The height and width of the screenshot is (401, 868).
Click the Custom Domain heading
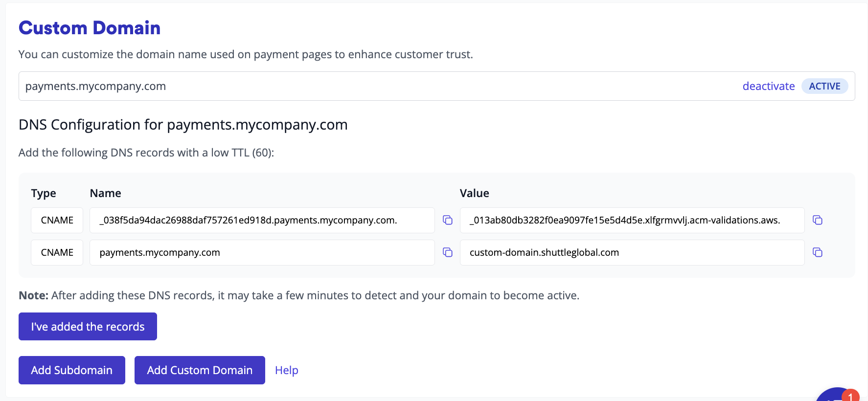coord(90,28)
